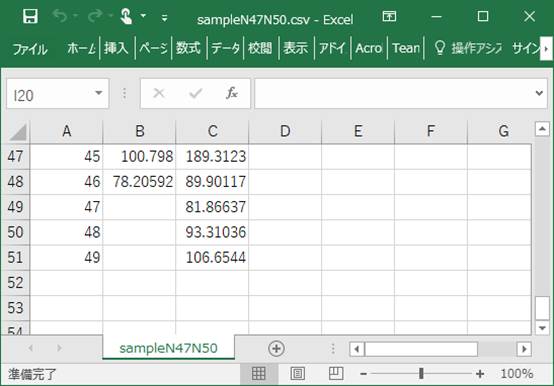Switch to Page Layout view icon
Image resolution: width=554 pixels, height=386 pixels.
click(297, 373)
